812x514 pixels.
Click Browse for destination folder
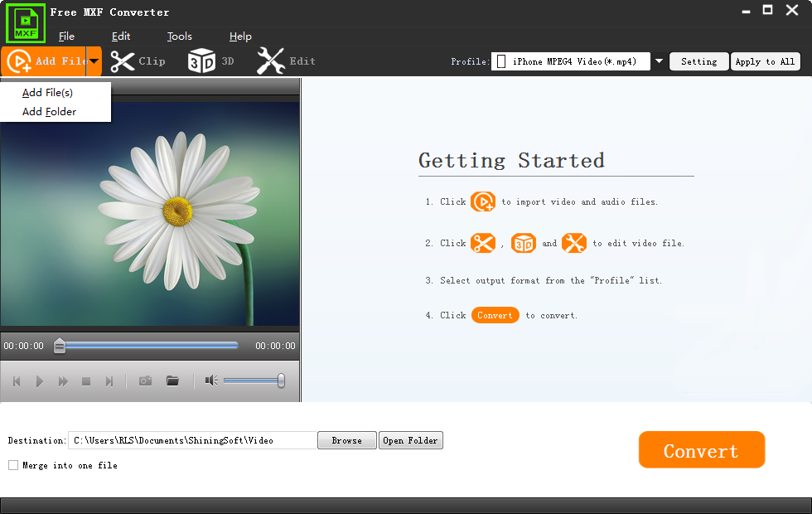click(x=346, y=440)
